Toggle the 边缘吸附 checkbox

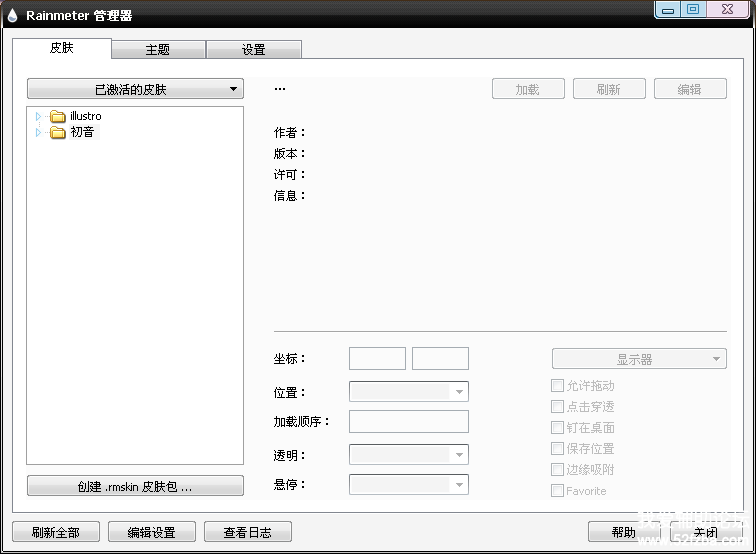point(557,470)
